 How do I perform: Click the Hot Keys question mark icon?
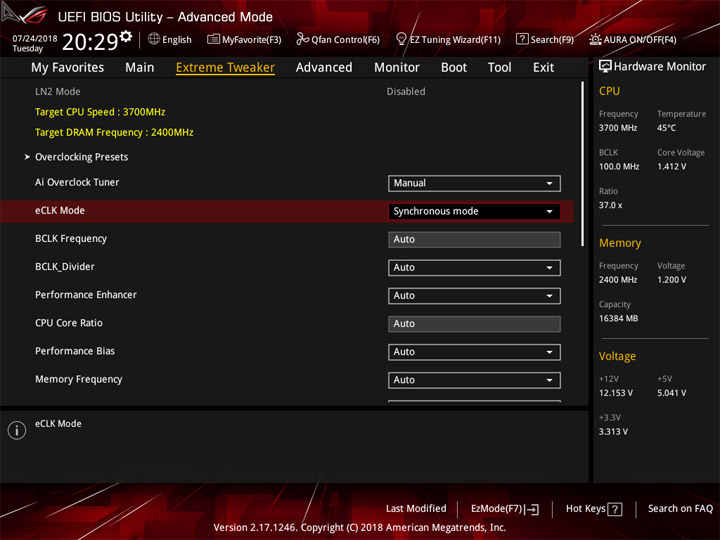click(615, 509)
